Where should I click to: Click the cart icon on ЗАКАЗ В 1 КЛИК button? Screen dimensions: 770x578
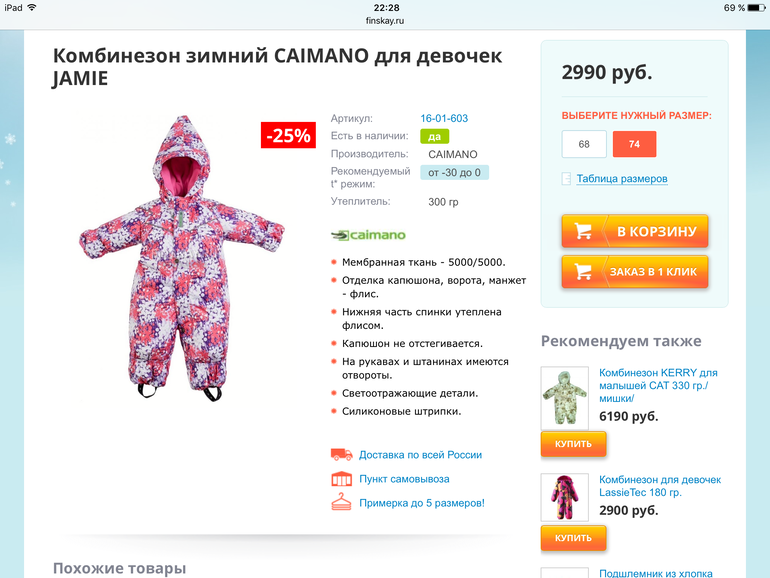pyautogui.click(x=583, y=272)
